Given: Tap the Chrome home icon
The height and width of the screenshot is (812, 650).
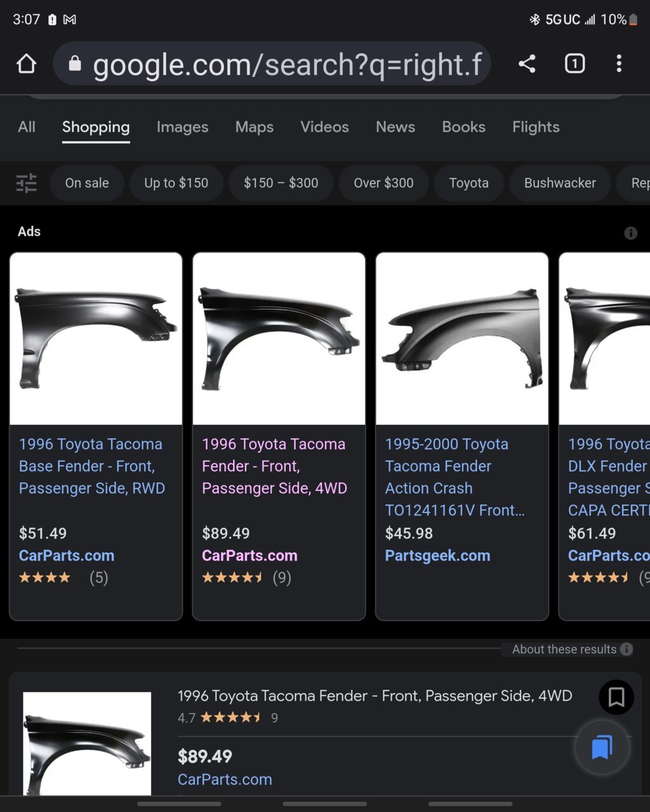Looking at the screenshot, I should 27,63.
